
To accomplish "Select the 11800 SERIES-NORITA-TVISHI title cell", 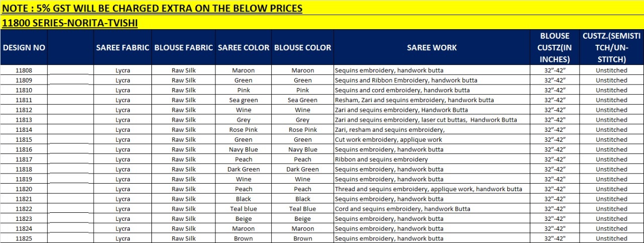I will coord(322,23).
